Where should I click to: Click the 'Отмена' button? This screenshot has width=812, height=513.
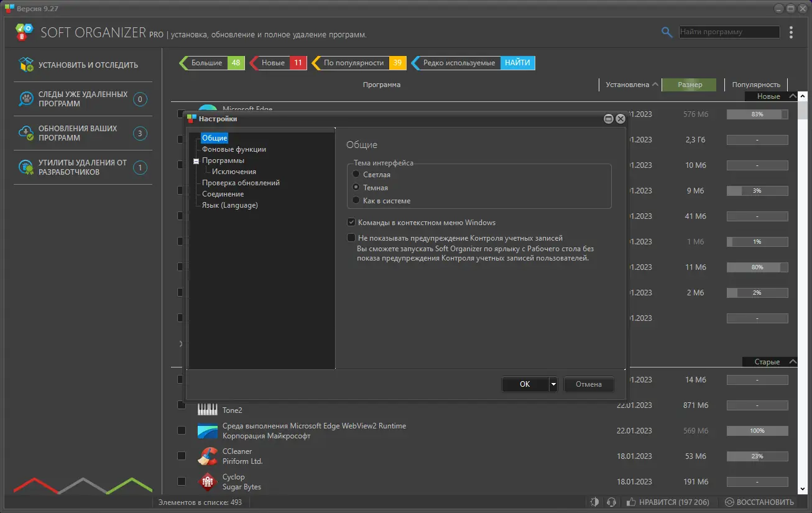589,384
